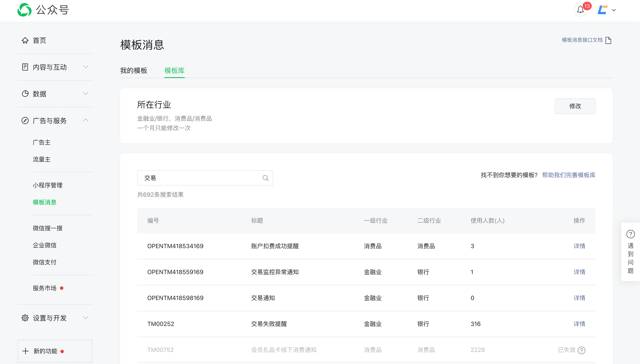The image size is (640, 364).
Task: View 详情 for 交易失败提醒 template
Action: pyautogui.click(x=579, y=324)
